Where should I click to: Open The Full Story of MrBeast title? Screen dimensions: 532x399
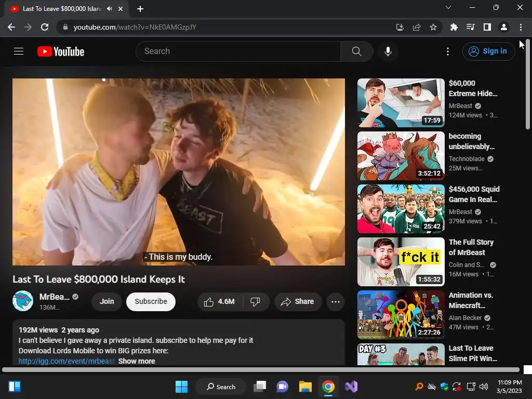coord(471,247)
